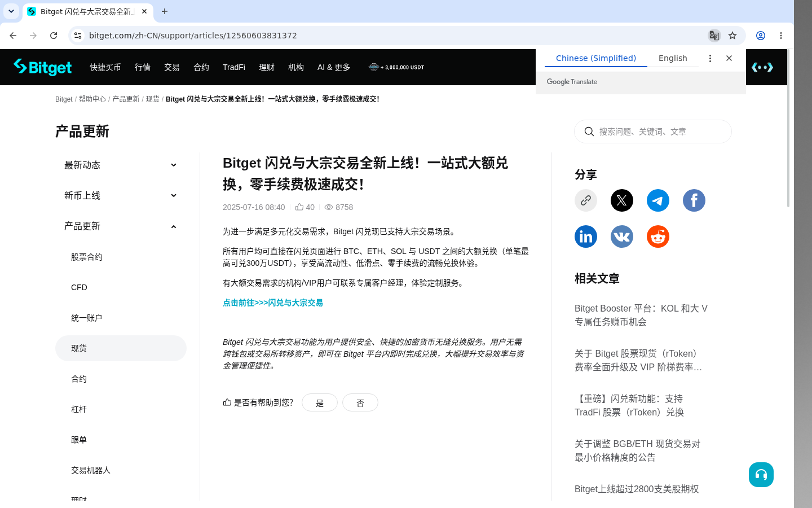Open 合约 navigation menu
Image resolution: width=812 pixels, height=508 pixels.
[201, 67]
